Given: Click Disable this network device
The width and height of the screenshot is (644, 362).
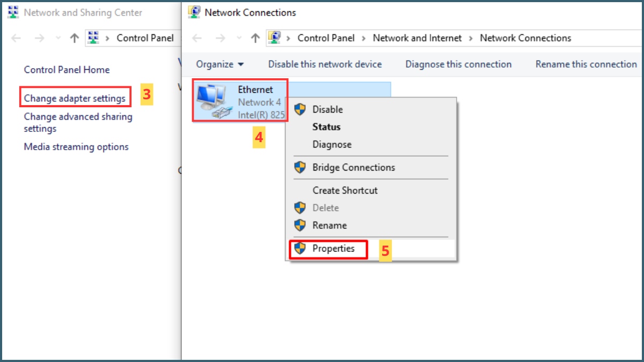Looking at the screenshot, I should tap(324, 64).
